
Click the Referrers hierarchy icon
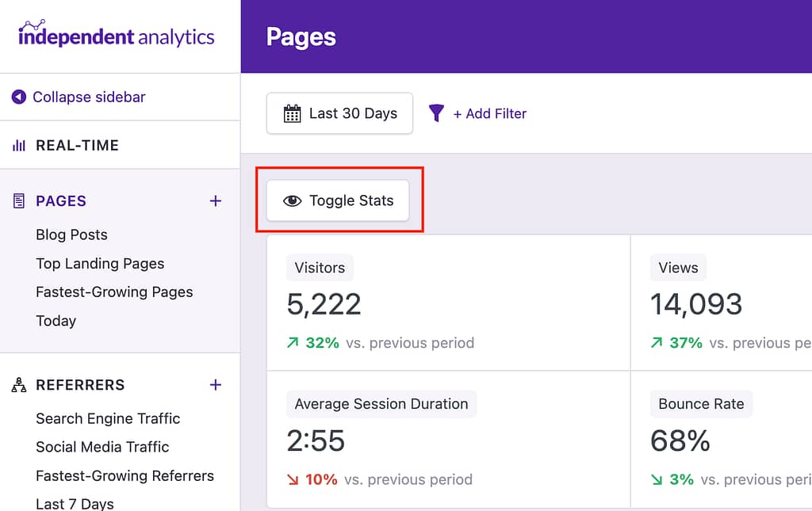click(19, 385)
